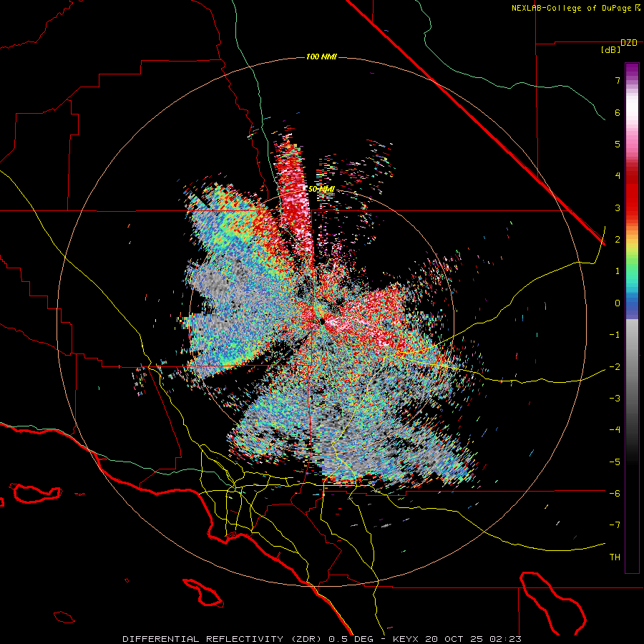Click the -2 value on color scale
The width and height of the screenshot is (644, 644).
615,366
